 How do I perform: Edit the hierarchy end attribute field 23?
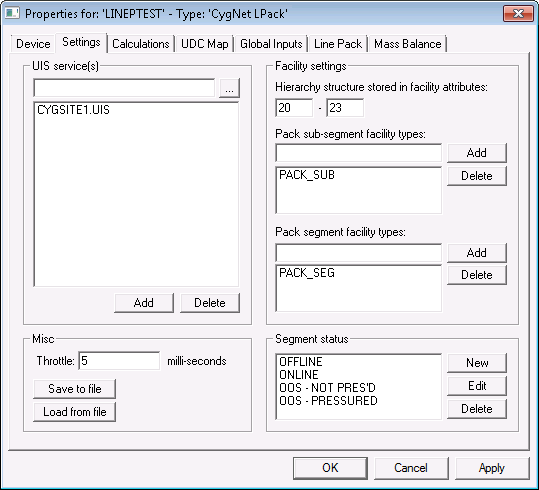tap(345, 108)
